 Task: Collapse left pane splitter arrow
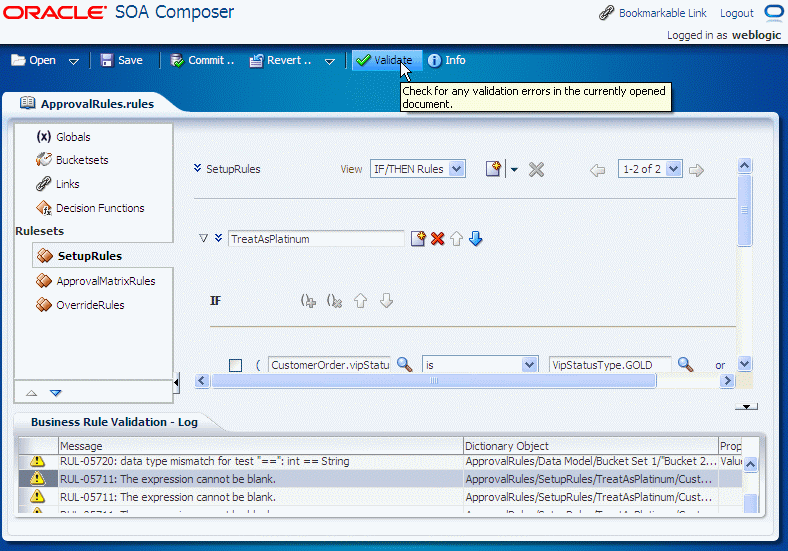[x=176, y=383]
